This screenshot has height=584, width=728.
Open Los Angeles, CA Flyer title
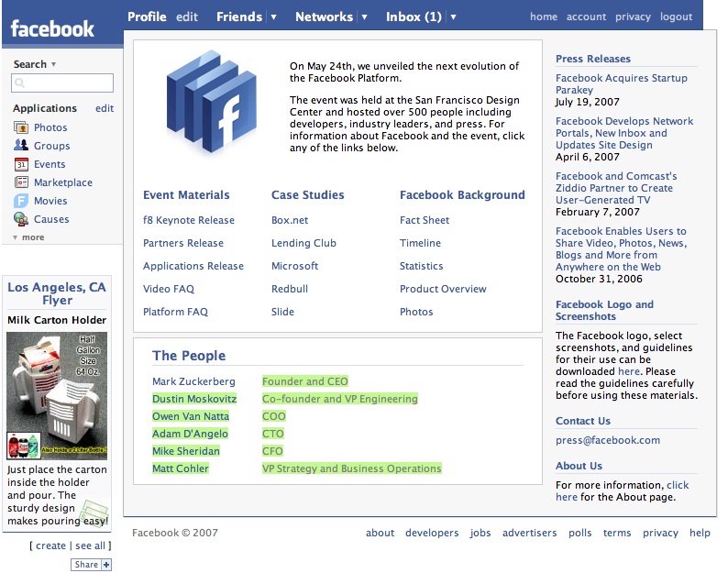click(x=57, y=293)
